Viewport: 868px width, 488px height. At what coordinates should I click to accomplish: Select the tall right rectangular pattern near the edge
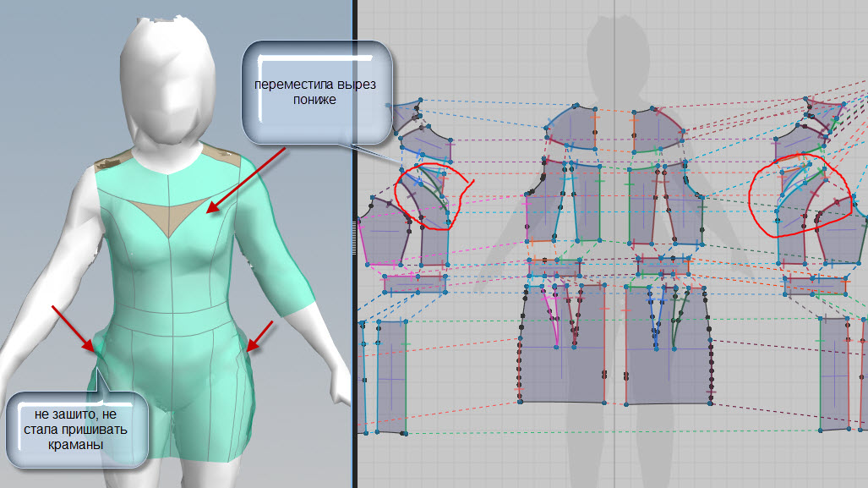point(835,374)
